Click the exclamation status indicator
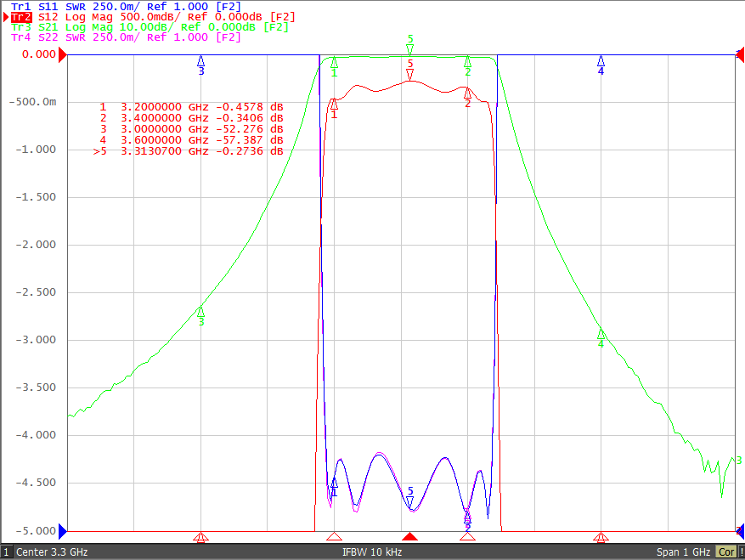 (x=742, y=552)
